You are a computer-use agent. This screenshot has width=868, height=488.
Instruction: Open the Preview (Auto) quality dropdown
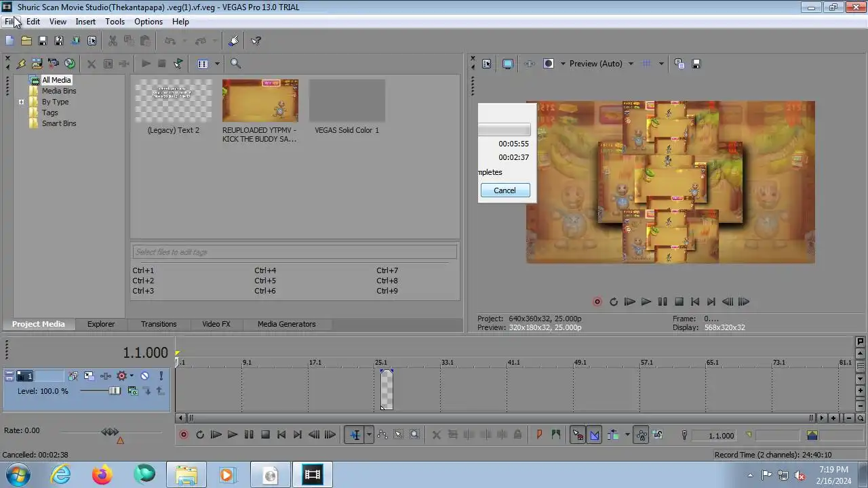tap(630, 64)
